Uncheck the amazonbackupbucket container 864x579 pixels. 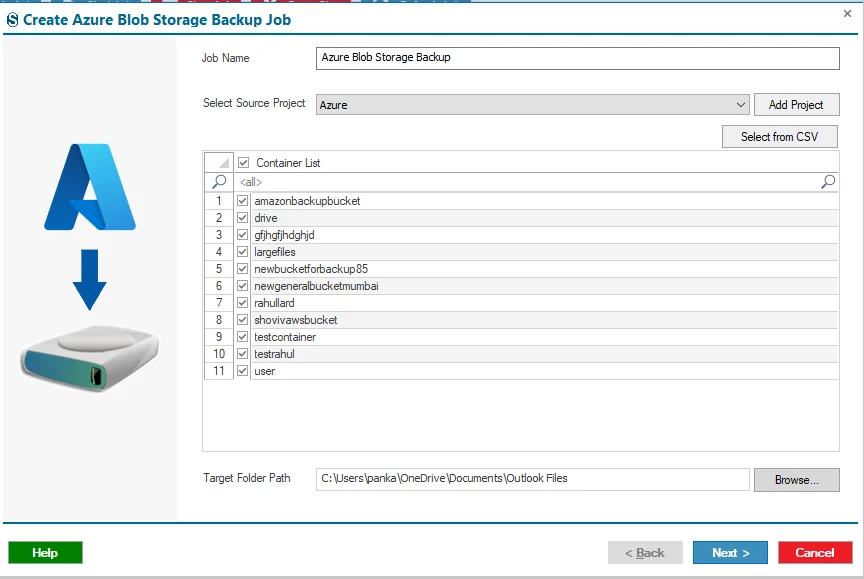pyautogui.click(x=242, y=201)
